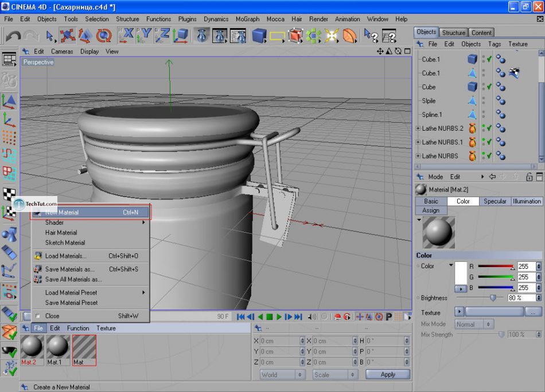Choose Load Materials menu entry

pos(91,256)
